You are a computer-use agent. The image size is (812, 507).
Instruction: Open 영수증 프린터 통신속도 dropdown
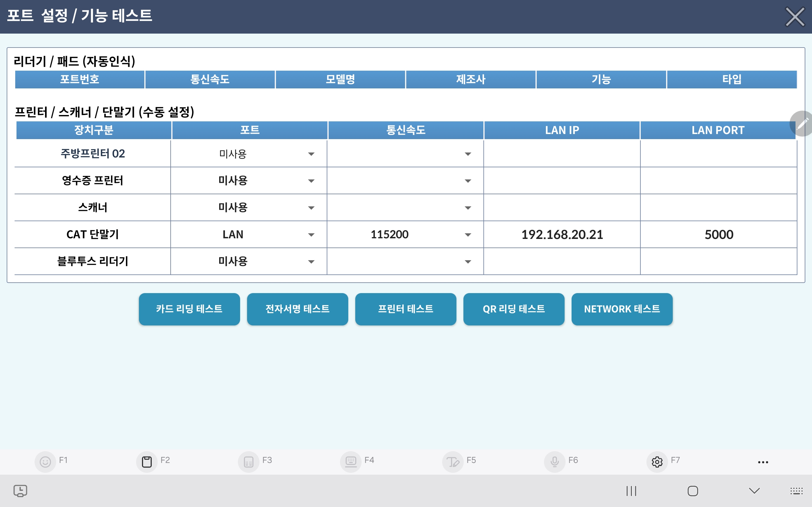[x=468, y=181]
